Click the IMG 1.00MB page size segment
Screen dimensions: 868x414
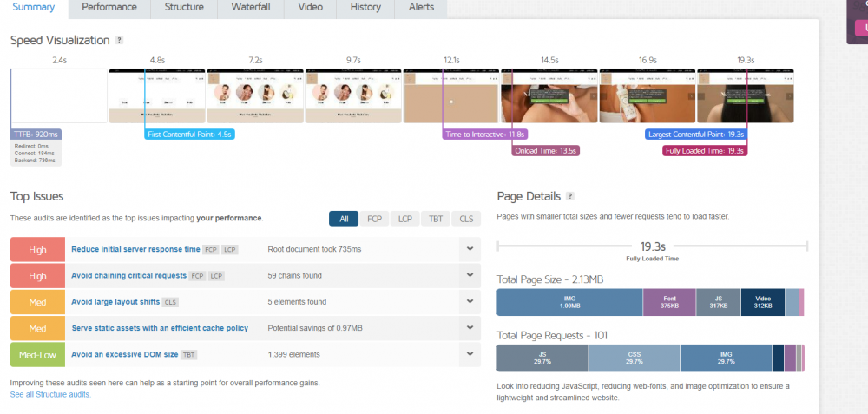pos(569,302)
